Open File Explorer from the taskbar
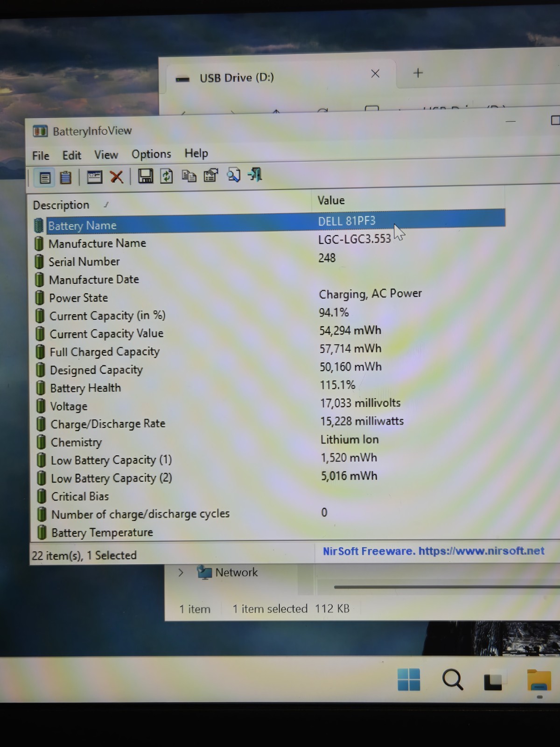The height and width of the screenshot is (747, 560). click(539, 680)
